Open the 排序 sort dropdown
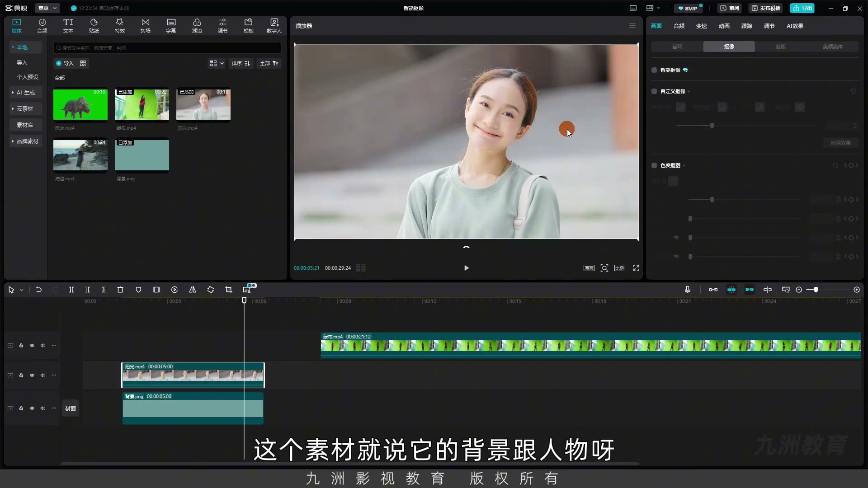The image size is (868, 488). [241, 63]
